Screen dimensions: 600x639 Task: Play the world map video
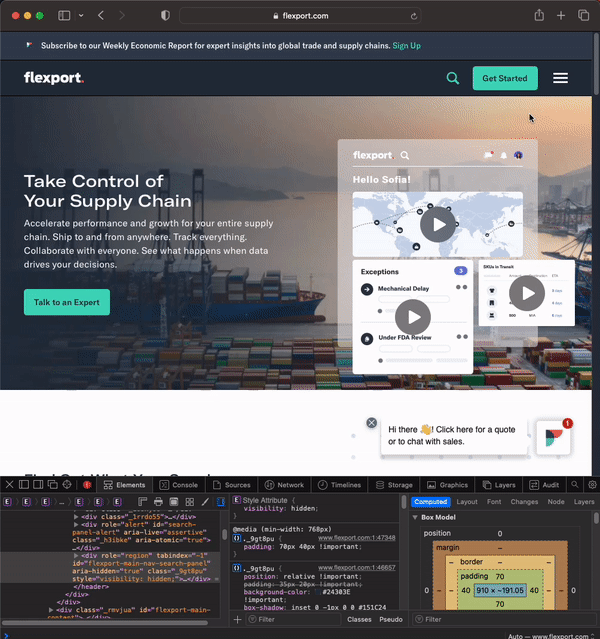point(438,225)
